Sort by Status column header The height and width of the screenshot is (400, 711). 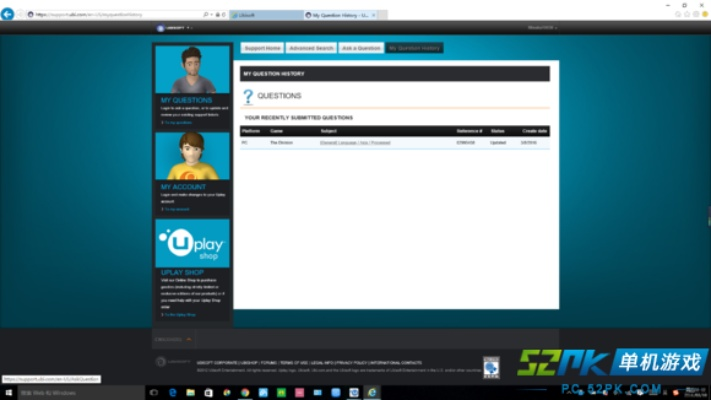497,131
